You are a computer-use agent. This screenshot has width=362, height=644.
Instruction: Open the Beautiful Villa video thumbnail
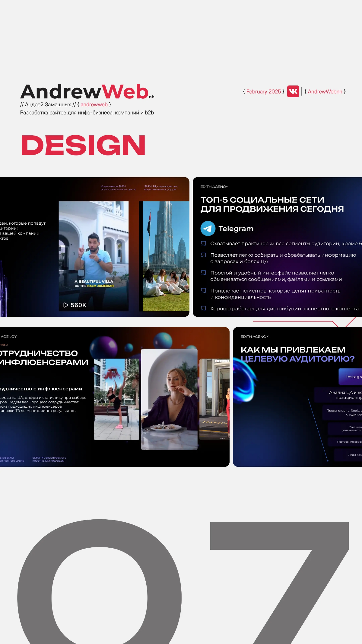pyautogui.click(x=94, y=256)
